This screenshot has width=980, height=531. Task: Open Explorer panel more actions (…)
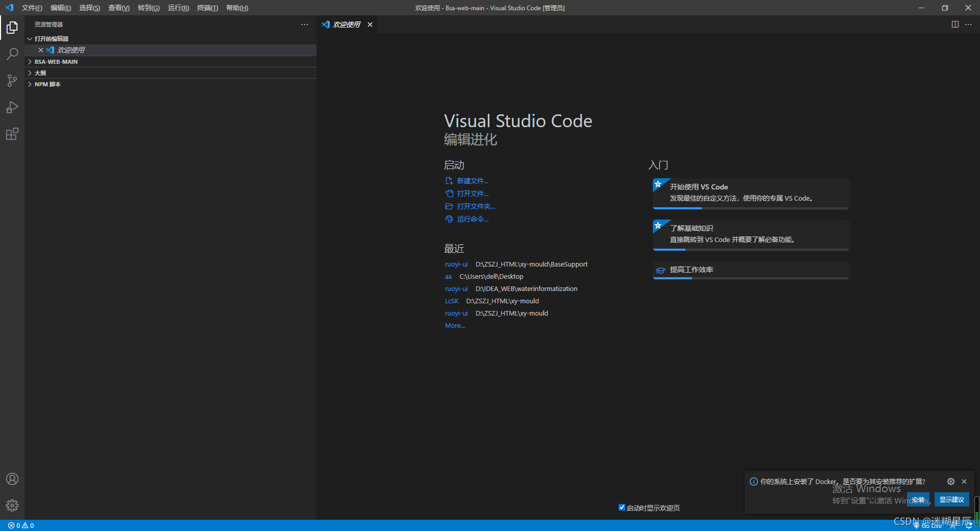coord(305,25)
